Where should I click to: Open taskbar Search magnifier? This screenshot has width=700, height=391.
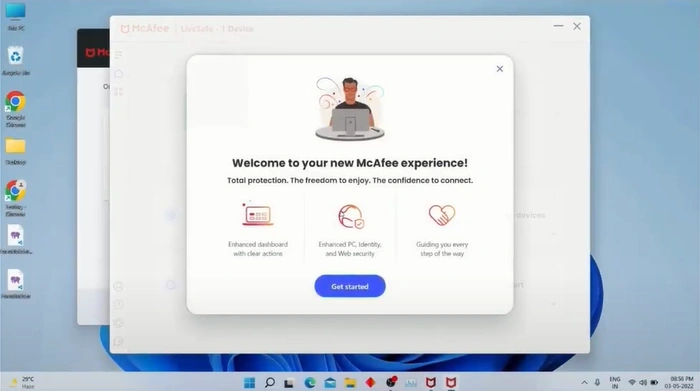pos(270,383)
